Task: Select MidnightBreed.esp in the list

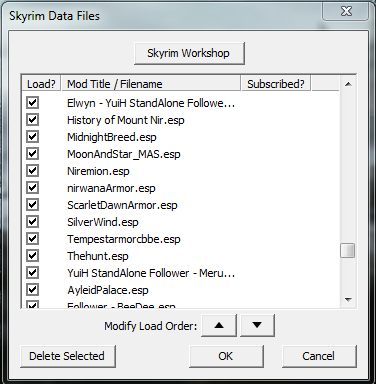Action: coord(112,137)
